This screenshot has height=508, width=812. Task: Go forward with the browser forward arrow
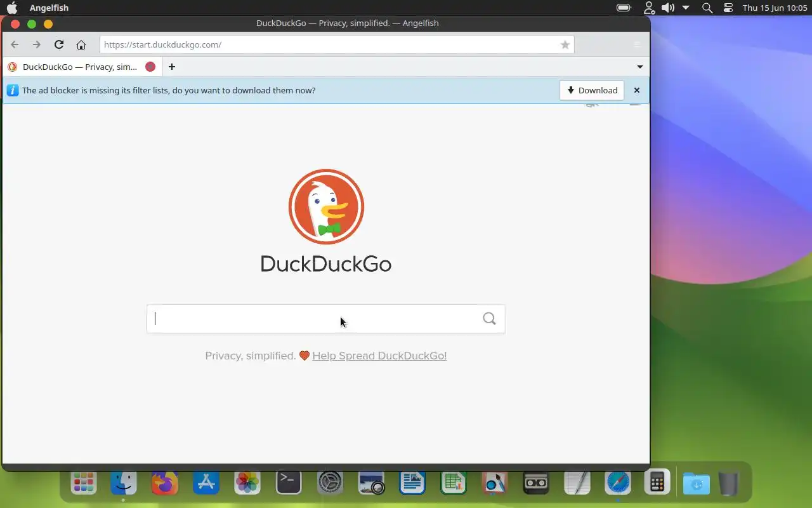(x=37, y=44)
